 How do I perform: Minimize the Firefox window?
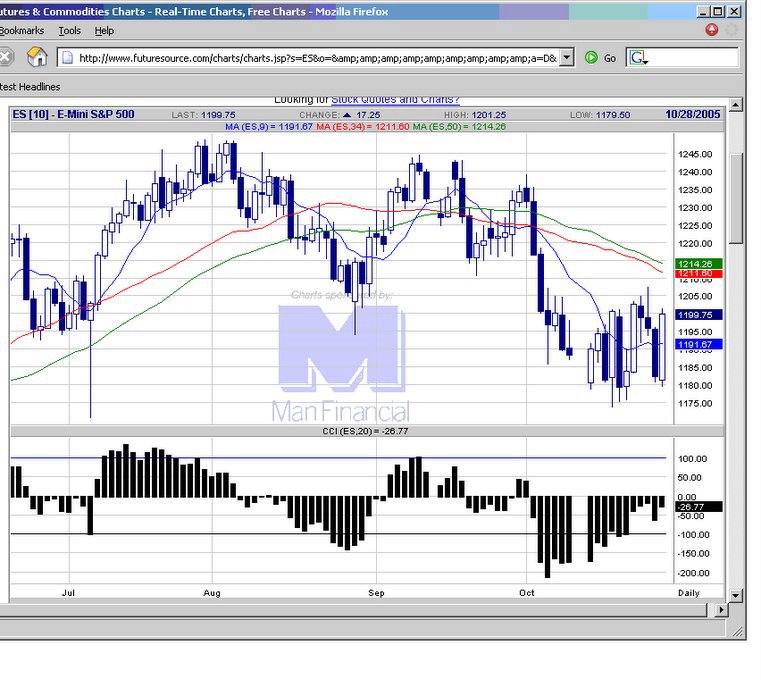[x=704, y=12]
